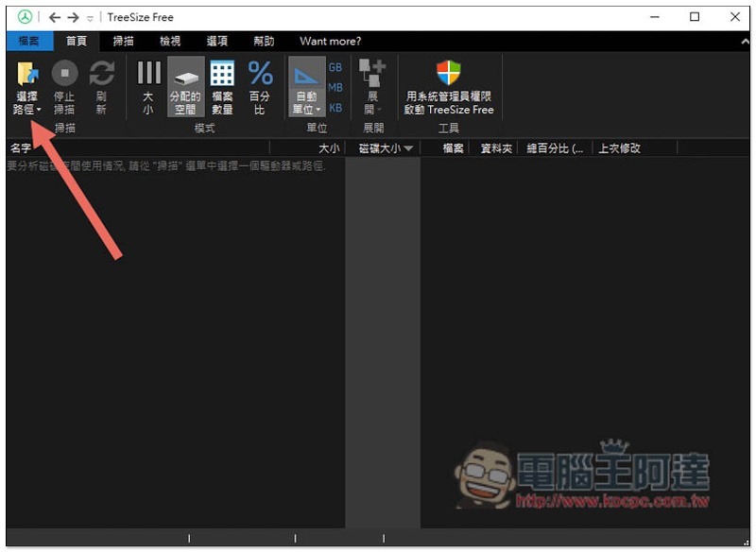Image resolution: width=756 pixels, height=553 pixels.
Task: Switch to 首頁 home tab
Action: [x=77, y=42]
